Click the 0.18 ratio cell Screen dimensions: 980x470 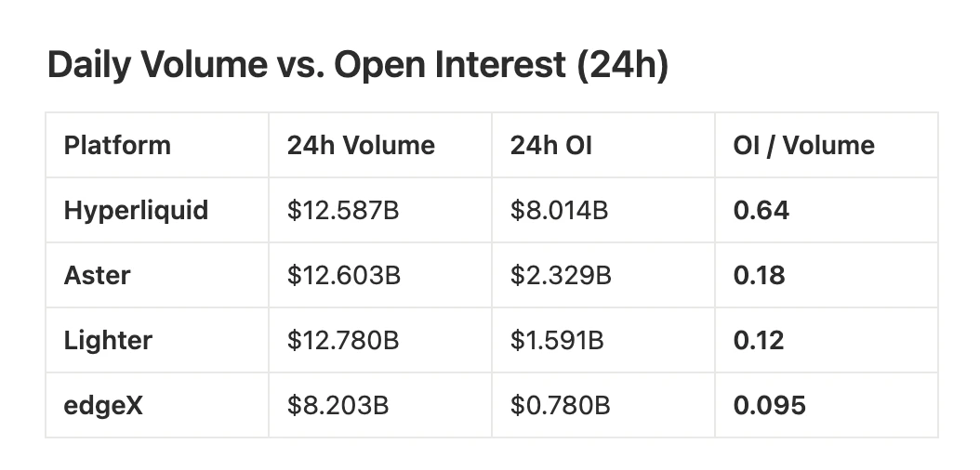(x=759, y=276)
